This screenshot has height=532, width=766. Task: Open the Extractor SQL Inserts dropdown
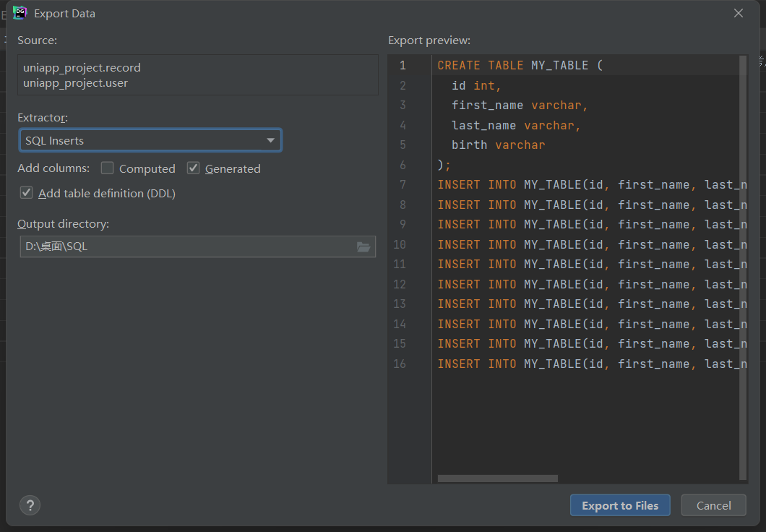(150, 140)
